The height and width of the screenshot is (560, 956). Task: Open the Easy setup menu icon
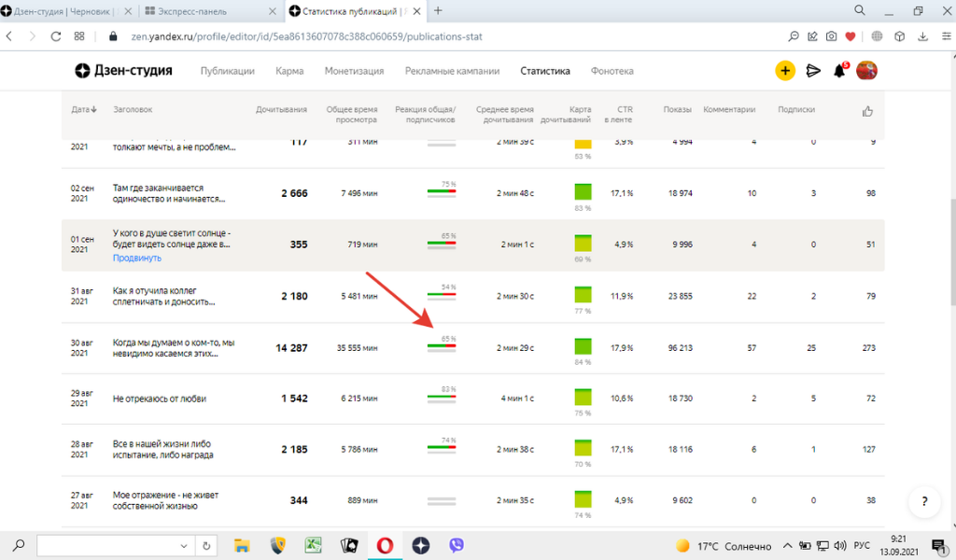tap(947, 36)
